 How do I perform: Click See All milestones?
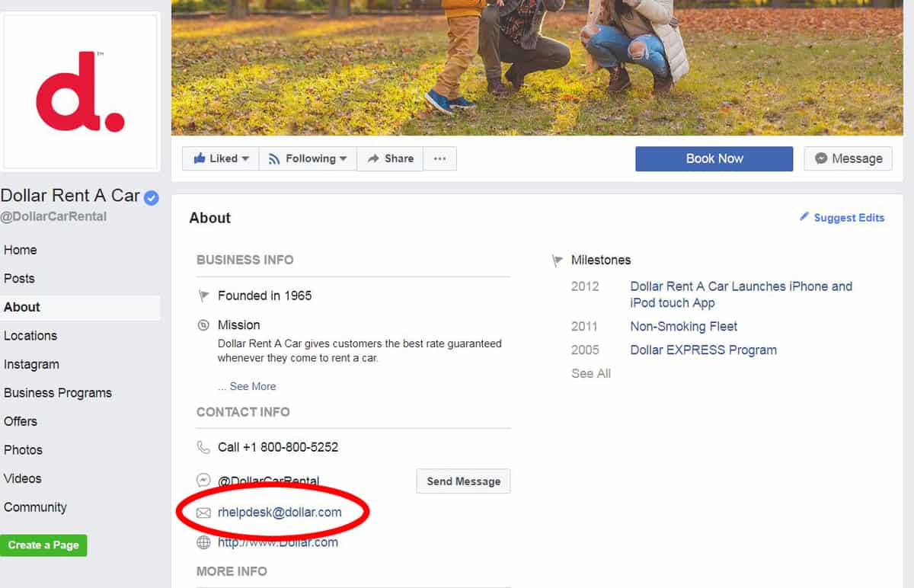click(x=591, y=373)
